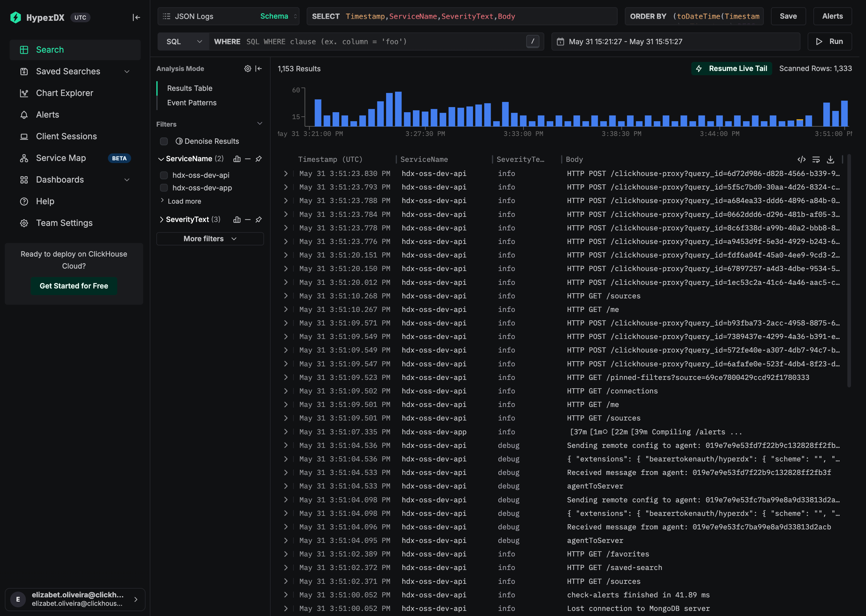This screenshot has height=616, width=866.
Task: Edit the SELECT columns field
Action: point(462,16)
